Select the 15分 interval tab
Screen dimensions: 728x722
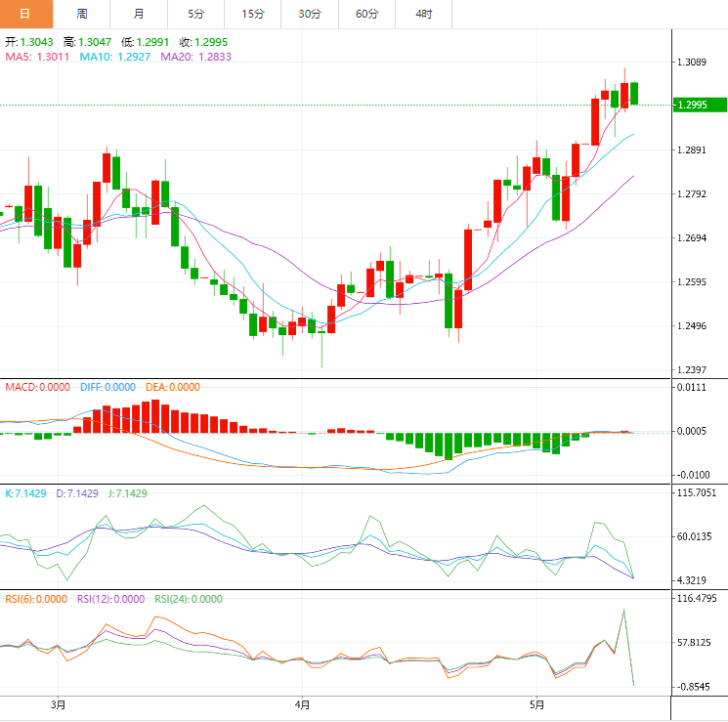[x=253, y=14]
